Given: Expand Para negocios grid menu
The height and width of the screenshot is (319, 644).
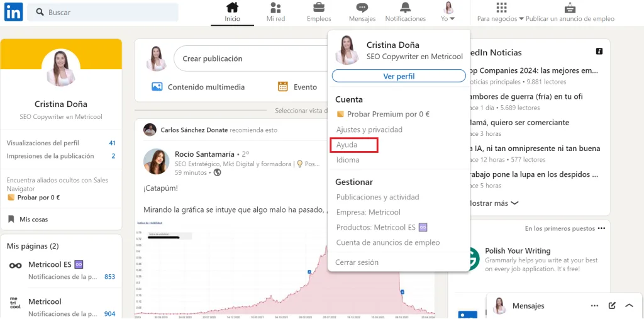Looking at the screenshot, I should [501, 13].
